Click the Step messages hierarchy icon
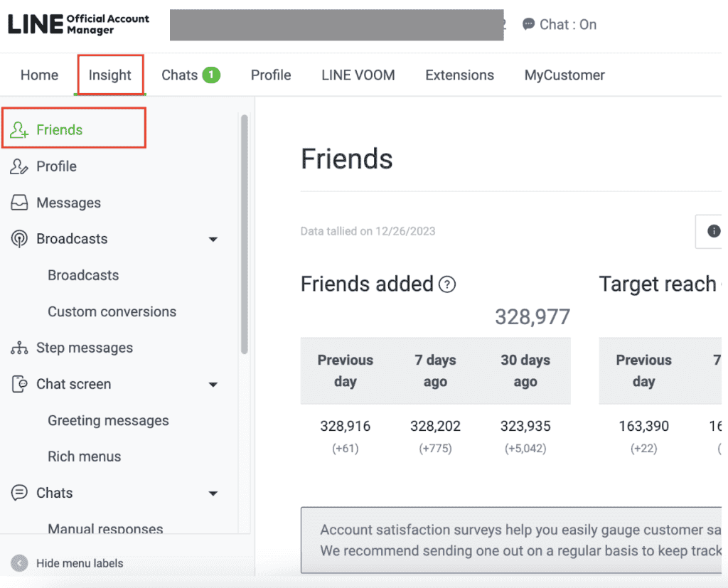This screenshot has height=588, width=728. point(19,348)
